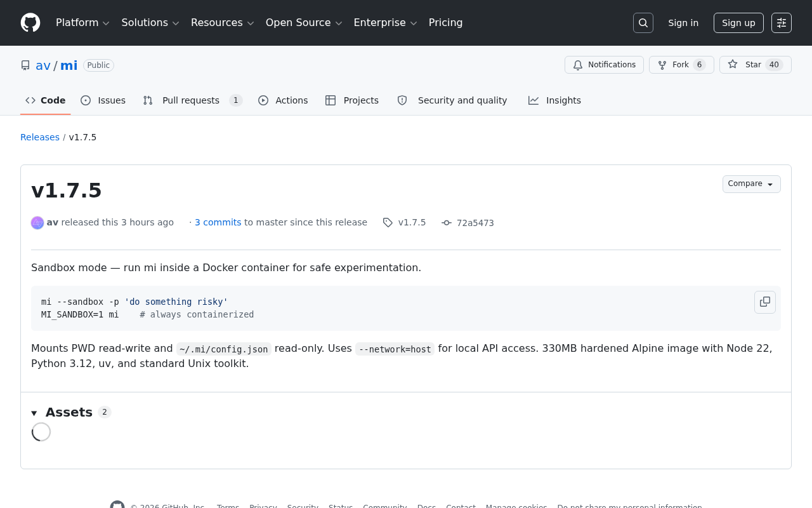The width and height of the screenshot is (812, 508).
Task: Open commit 72a5473 link
Action: pos(475,223)
